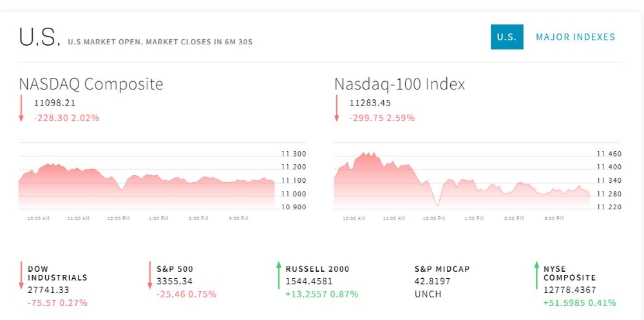Click the Nasdaq-100 Index intraday chart
The image size is (644, 320).
pos(462,182)
